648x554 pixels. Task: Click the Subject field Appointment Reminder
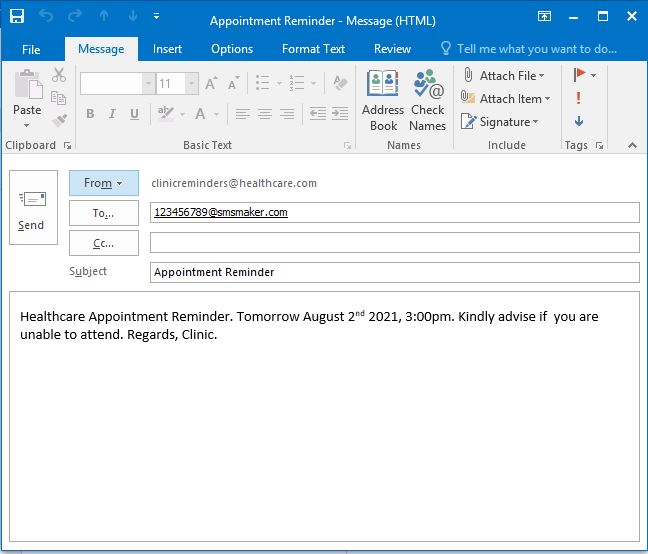coord(395,272)
